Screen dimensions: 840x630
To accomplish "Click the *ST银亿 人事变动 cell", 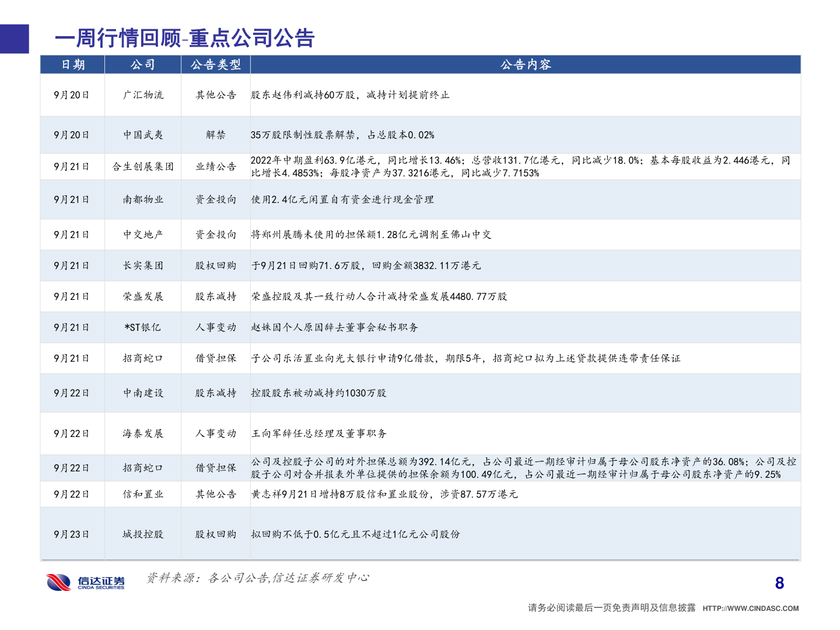I will pyautogui.click(x=215, y=327).
